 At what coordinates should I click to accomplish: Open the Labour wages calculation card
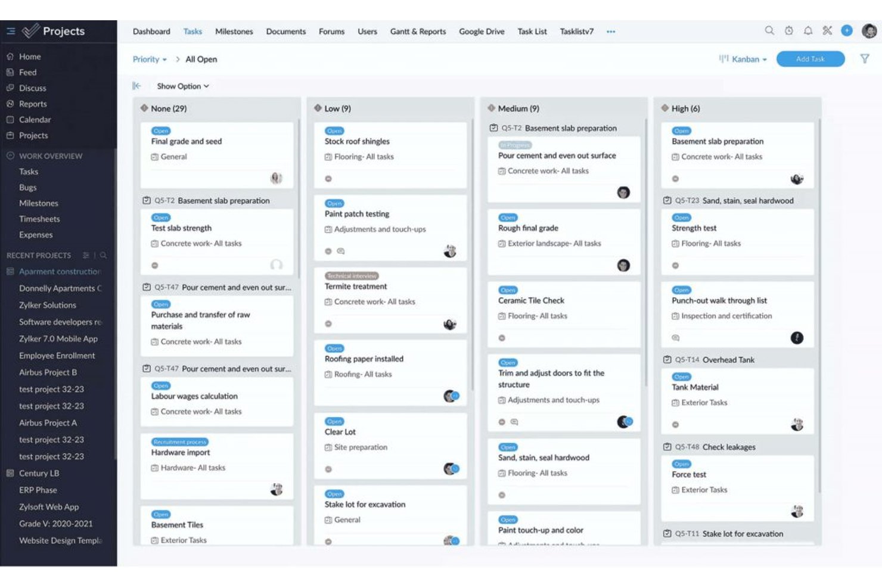click(x=217, y=402)
